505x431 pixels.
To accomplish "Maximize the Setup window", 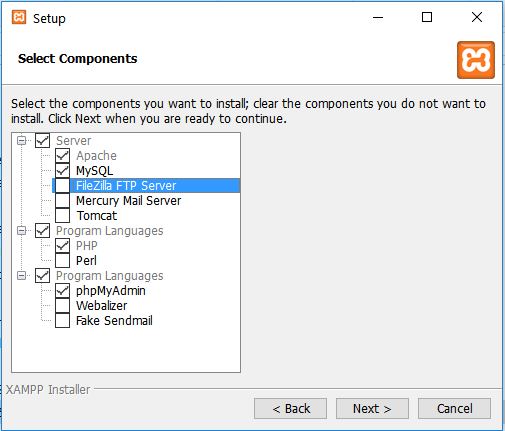I will (x=427, y=17).
